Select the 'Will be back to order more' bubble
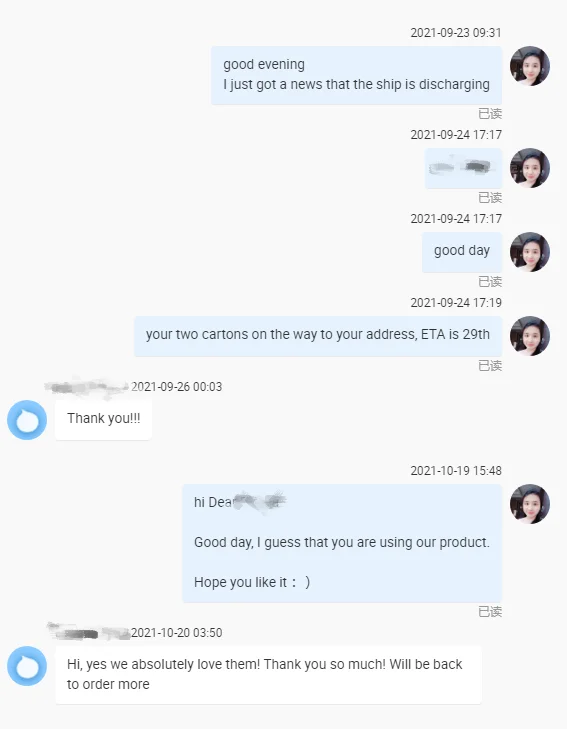This screenshot has height=729, width=567. [x=268, y=675]
